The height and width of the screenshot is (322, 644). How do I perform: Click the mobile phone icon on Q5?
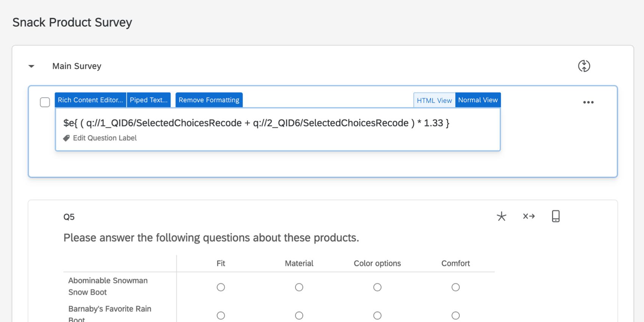click(x=555, y=216)
